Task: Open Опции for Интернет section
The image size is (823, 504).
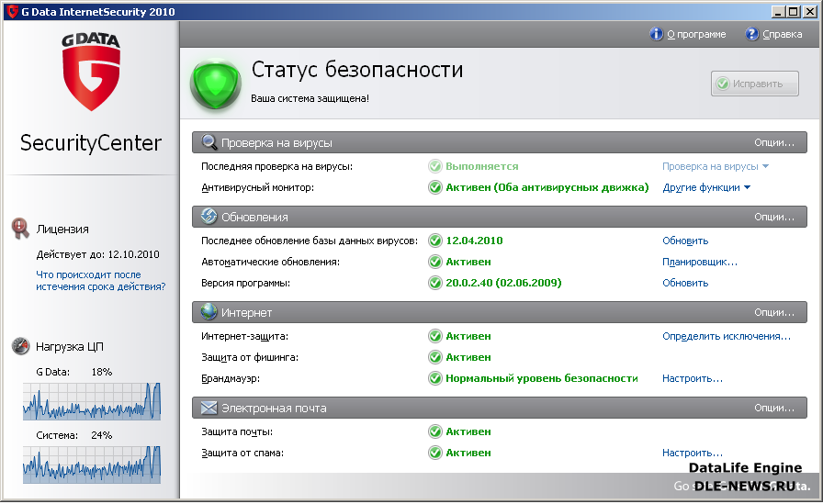Action: point(774,312)
